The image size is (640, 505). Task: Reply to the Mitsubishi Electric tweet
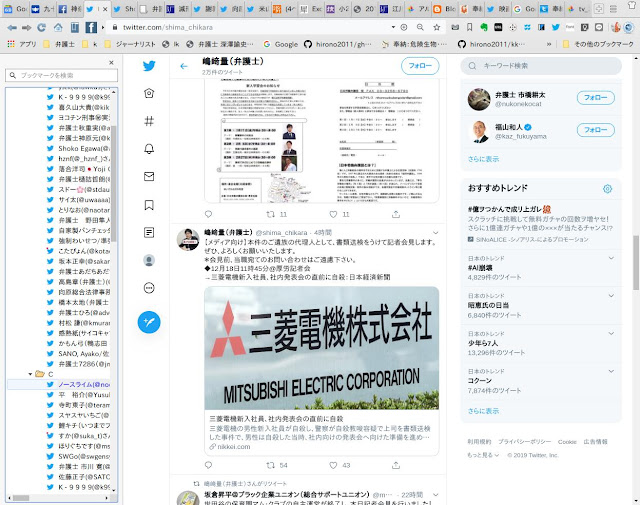point(209,465)
